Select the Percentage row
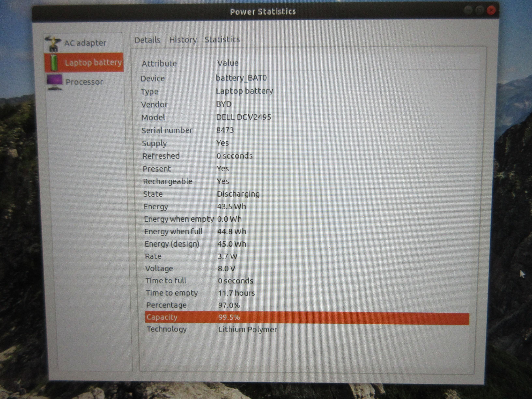The height and width of the screenshot is (399, 532). [x=307, y=305]
